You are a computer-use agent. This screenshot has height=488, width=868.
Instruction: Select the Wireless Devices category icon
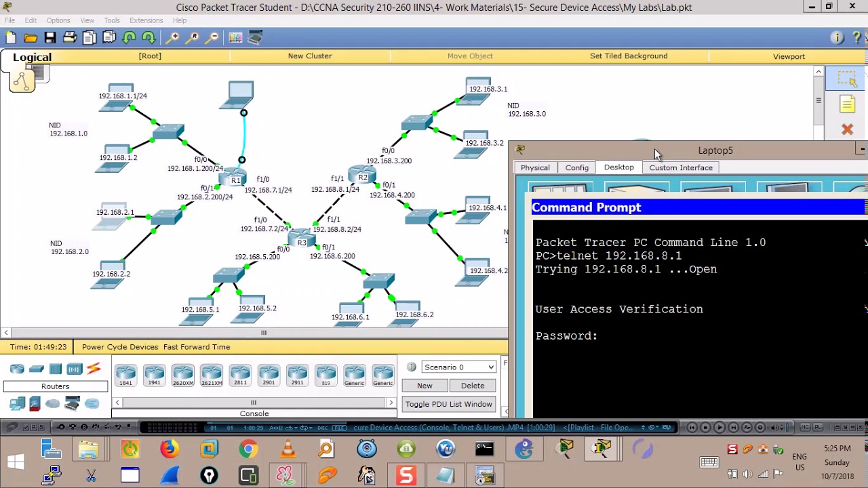tap(75, 369)
